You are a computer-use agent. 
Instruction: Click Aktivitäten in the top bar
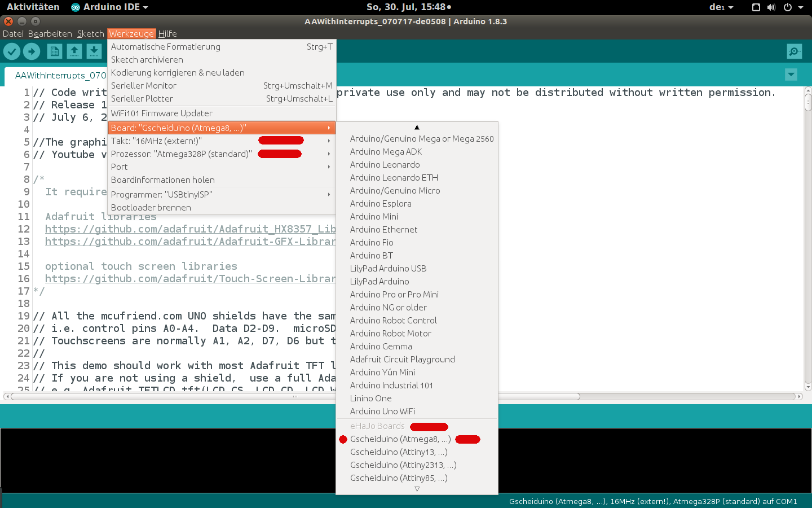click(33, 7)
